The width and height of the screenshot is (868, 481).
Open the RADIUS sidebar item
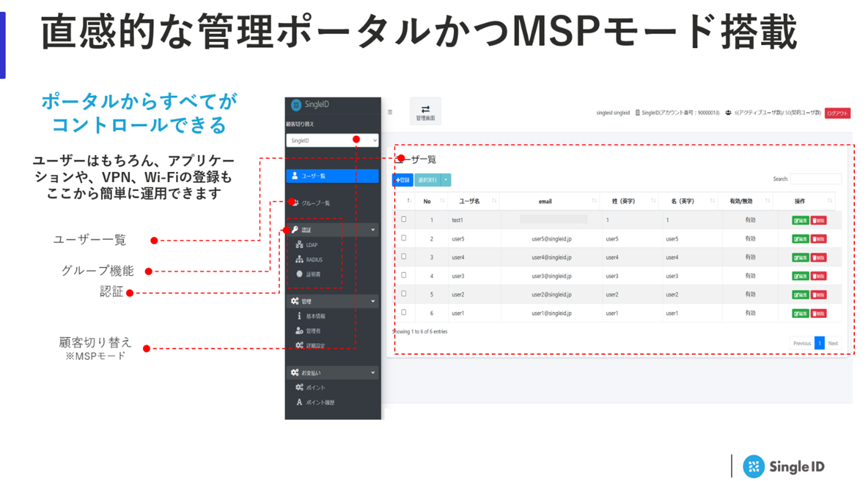(x=314, y=260)
